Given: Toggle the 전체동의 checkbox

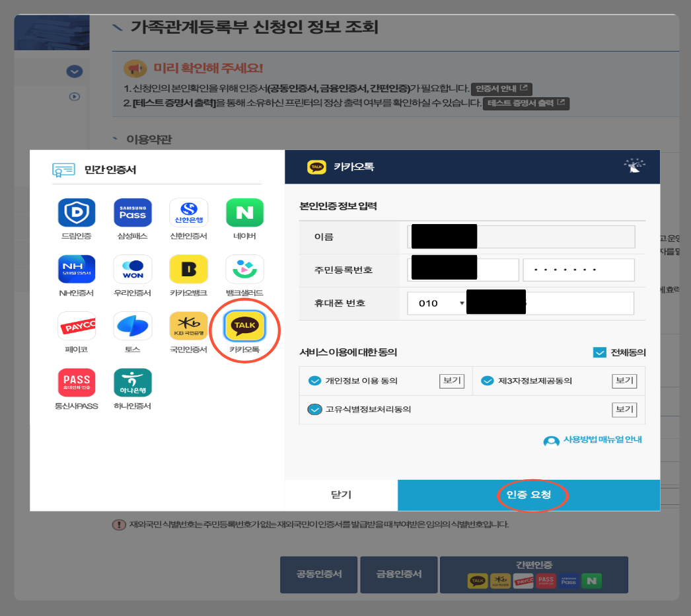Looking at the screenshot, I should 599,352.
